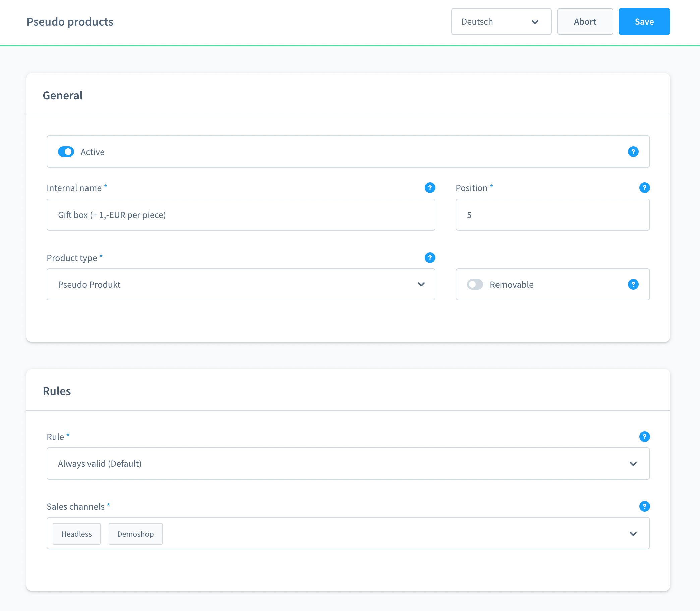
Task: Click the help icon next to Removable toggle
Action: [633, 284]
